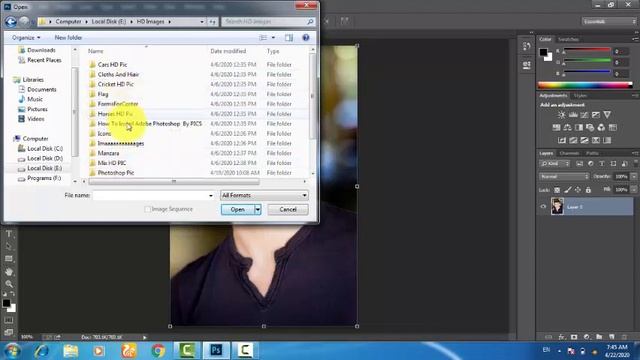Click the Local Disk (E:) breadcrumb in address bar
The image size is (640, 360).
(108, 21)
